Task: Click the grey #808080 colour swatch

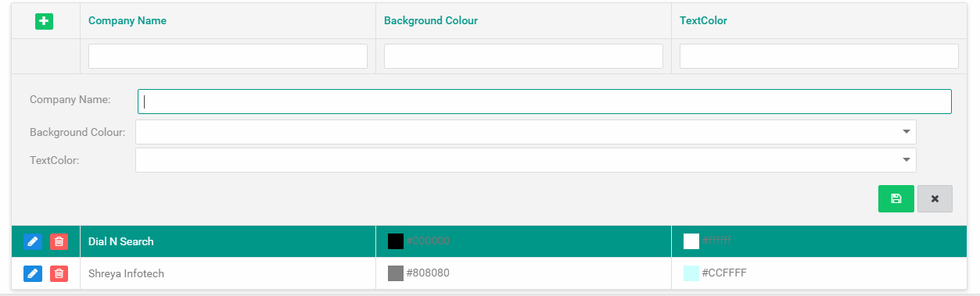Action: point(396,273)
